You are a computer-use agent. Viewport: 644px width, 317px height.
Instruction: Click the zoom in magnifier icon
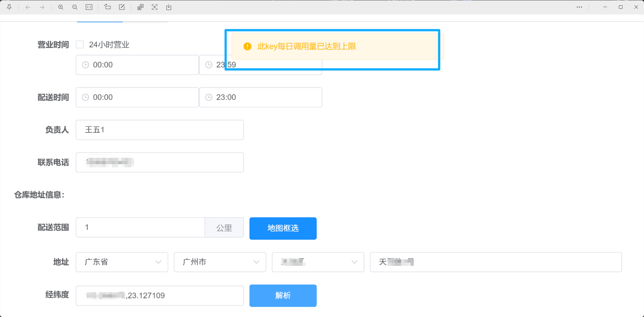[x=61, y=7]
